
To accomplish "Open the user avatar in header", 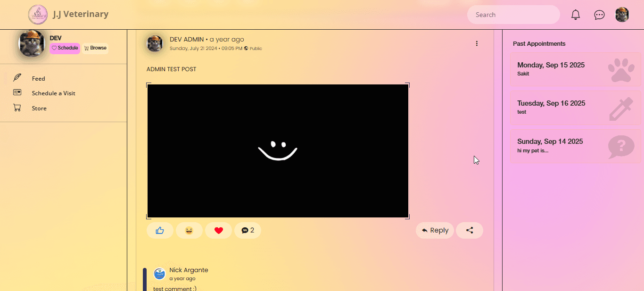I will click(x=622, y=15).
